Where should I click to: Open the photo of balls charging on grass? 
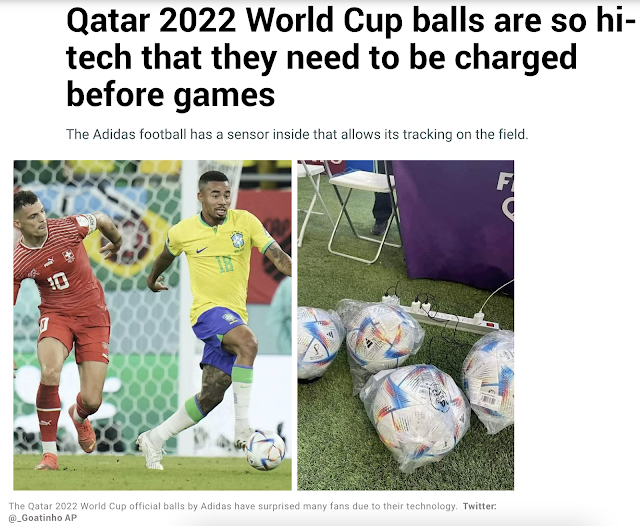[x=405, y=325]
